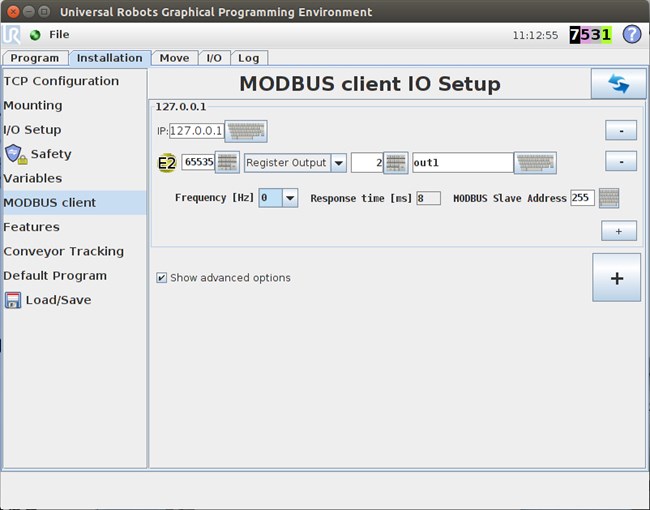Click keyboard icon next to value 2
650x510 pixels.
pos(395,163)
